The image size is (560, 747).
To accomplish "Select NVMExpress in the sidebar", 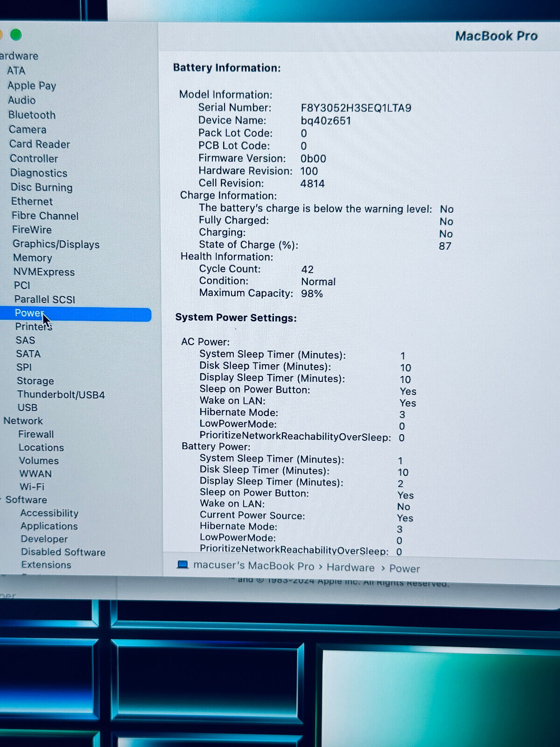I will pyautogui.click(x=44, y=272).
